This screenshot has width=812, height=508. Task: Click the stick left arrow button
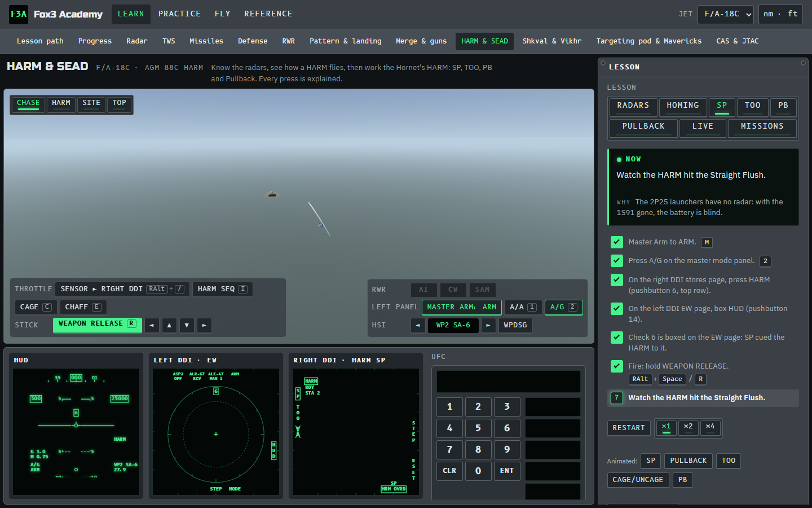pyautogui.click(x=152, y=325)
